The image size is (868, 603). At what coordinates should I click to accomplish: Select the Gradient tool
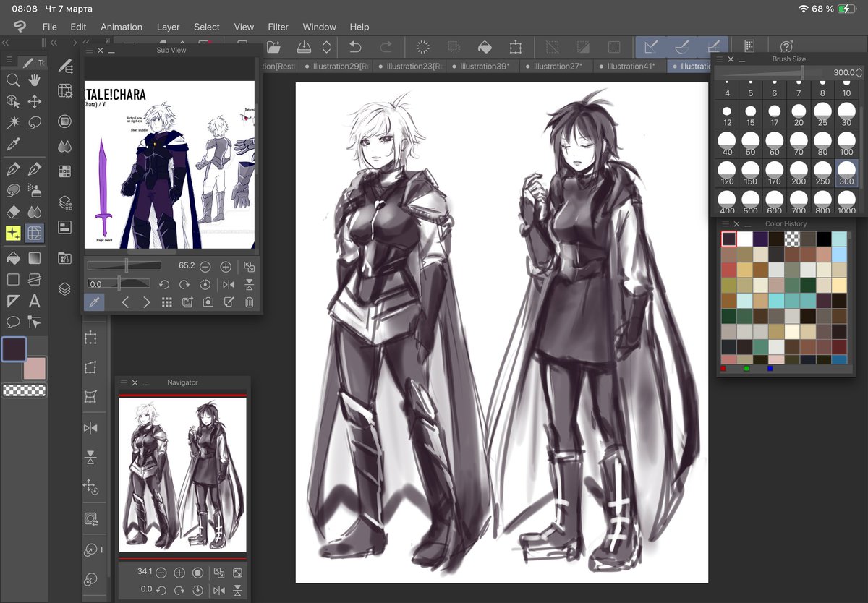[34, 258]
